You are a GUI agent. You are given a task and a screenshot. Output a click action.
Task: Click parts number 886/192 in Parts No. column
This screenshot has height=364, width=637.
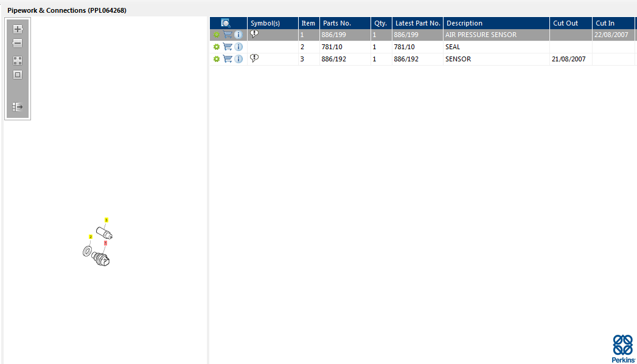pyautogui.click(x=333, y=59)
